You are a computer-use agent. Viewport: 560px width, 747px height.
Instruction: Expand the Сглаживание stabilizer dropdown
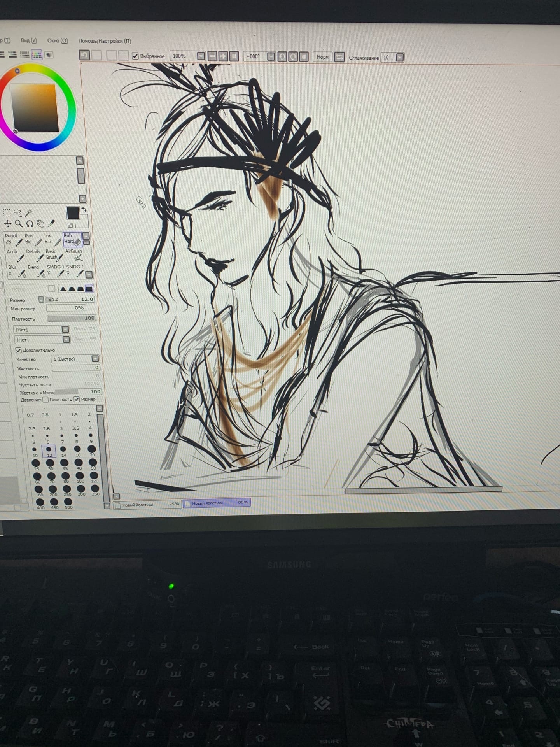click(x=400, y=58)
